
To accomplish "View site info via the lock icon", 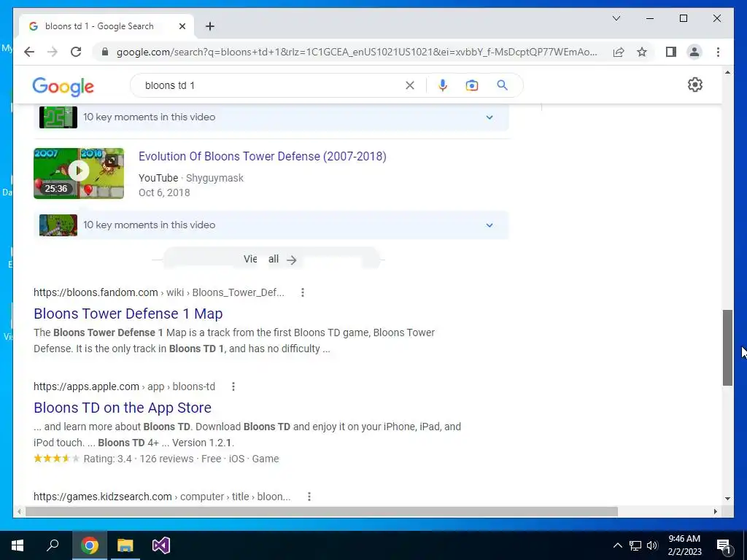I will tap(105, 52).
